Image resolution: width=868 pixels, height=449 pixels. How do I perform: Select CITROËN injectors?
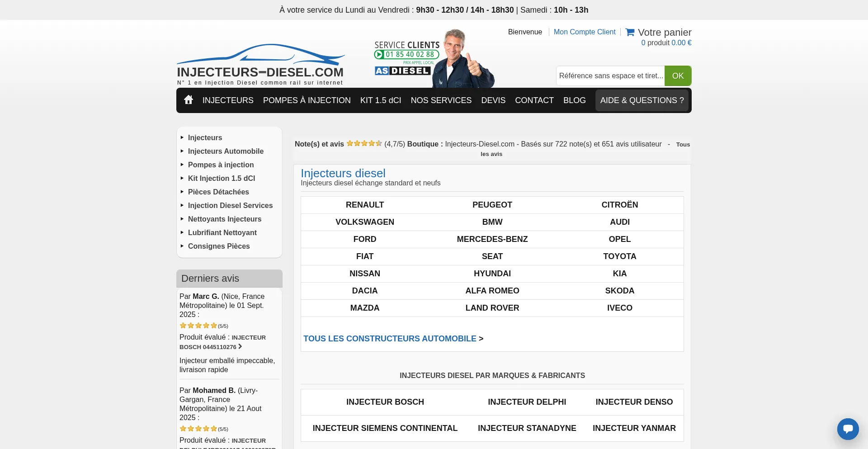(620, 205)
